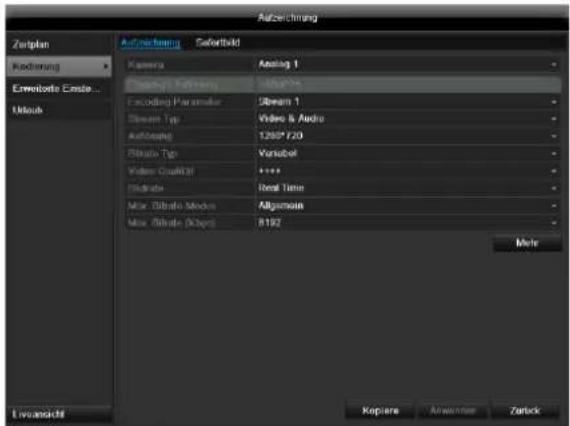Click the arrow icon beside Kodierung
Image resolution: width=570 pixels, height=426 pixels.
pos(105,67)
